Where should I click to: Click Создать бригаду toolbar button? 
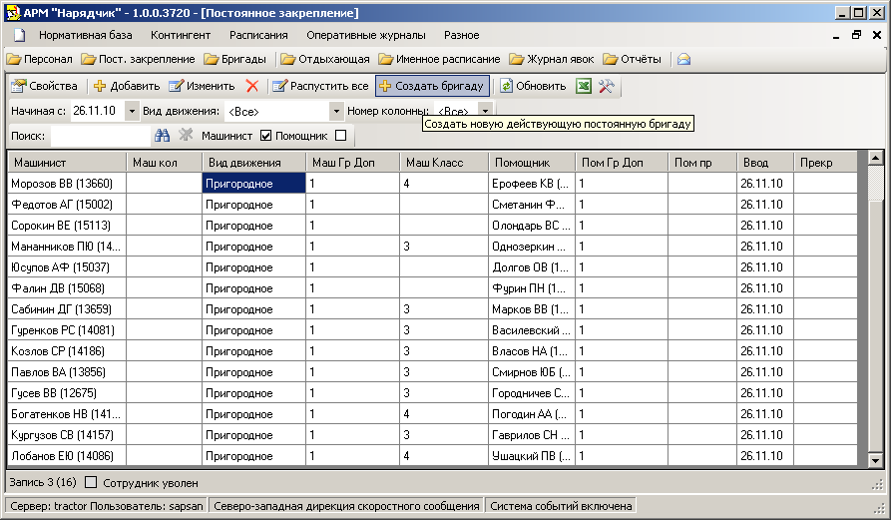[432, 86]
